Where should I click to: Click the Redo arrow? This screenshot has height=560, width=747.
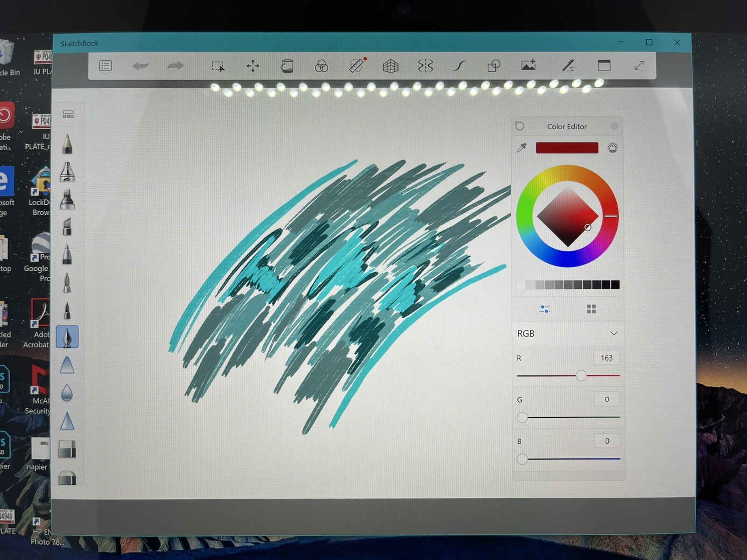pos(176,66)
